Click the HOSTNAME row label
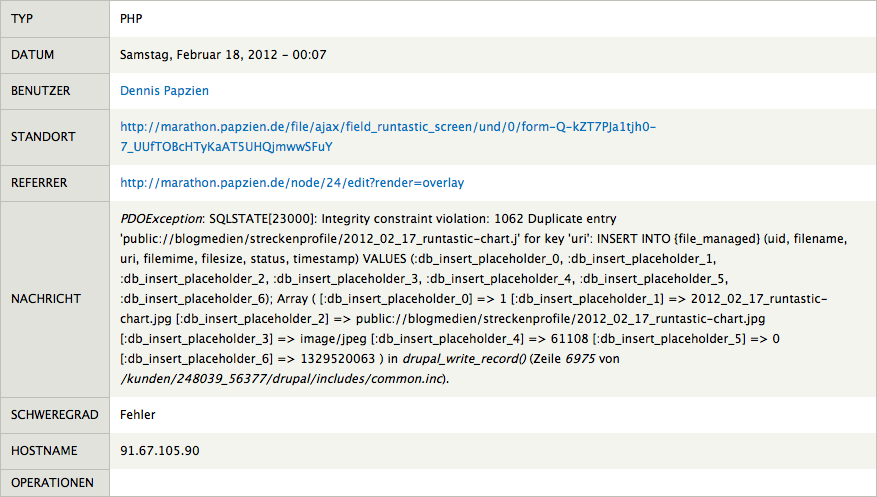877x497 pixels. [x=43, y=451]
